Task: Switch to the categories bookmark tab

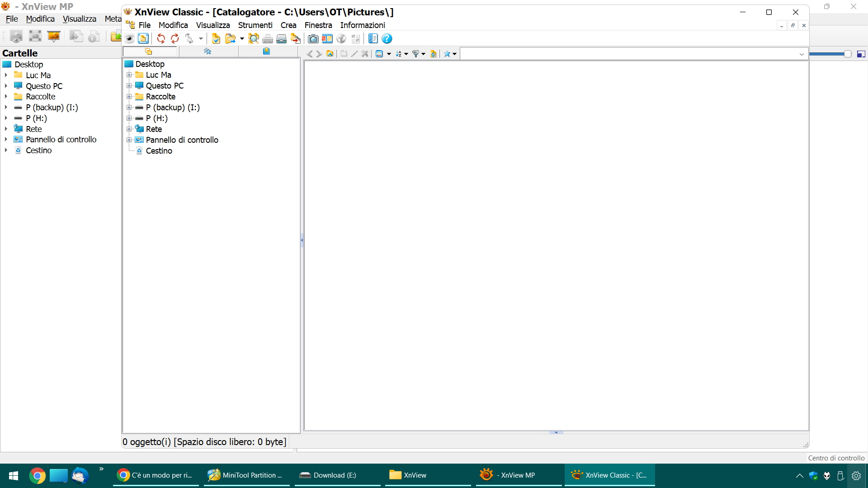Action: (267, 52)
